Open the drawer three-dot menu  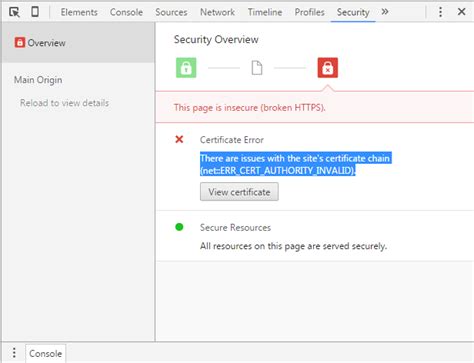pyautogui.click(x=14, y=353)
